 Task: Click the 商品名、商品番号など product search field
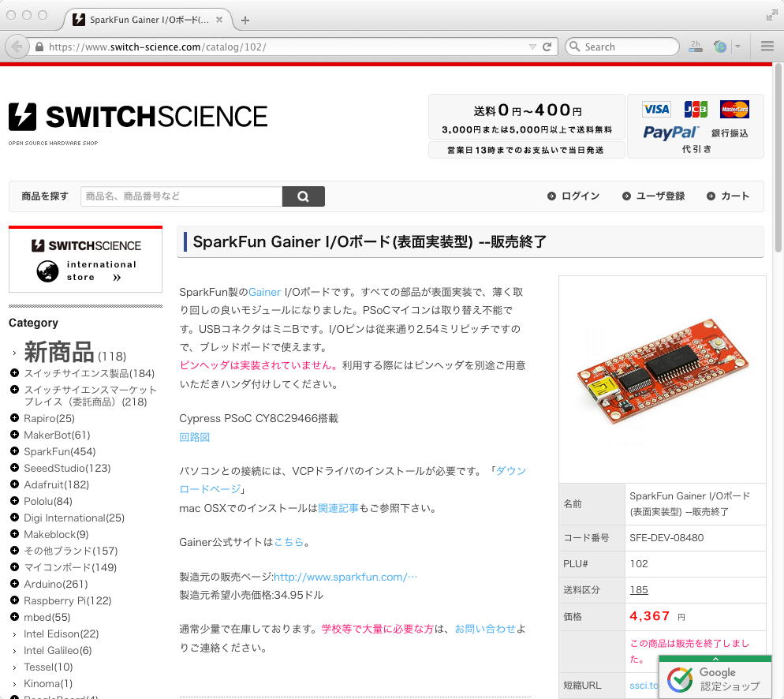[181, 196]
